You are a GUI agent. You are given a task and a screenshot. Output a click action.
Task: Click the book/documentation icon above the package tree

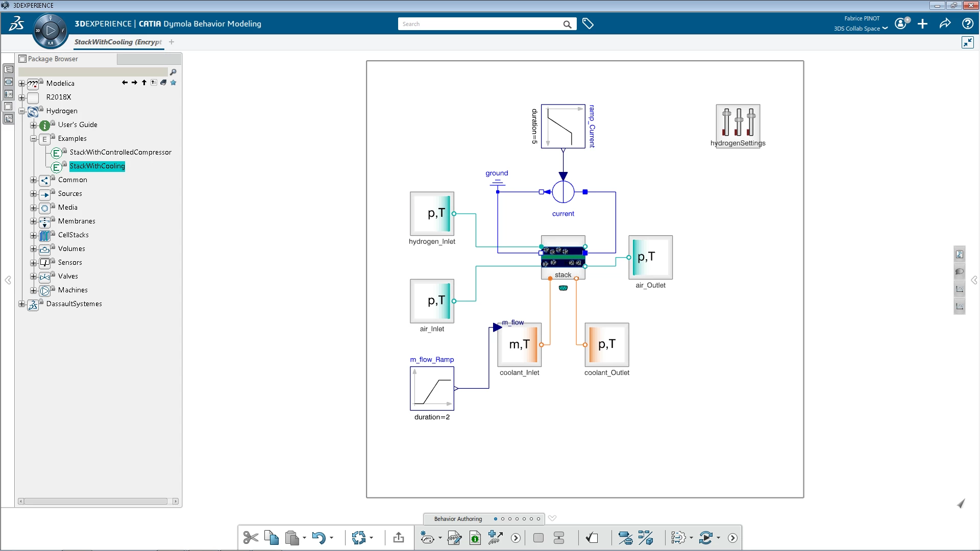coord(163,82)
